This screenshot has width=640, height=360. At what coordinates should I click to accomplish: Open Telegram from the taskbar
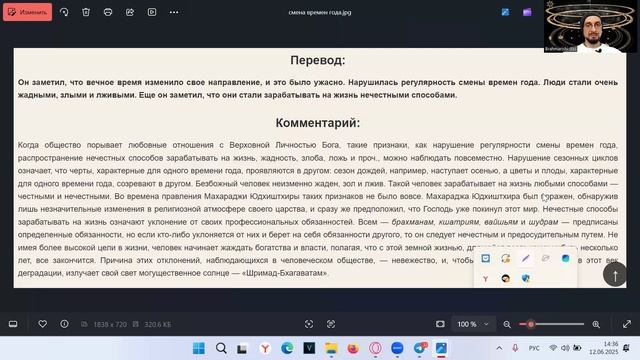coord(420,348)
